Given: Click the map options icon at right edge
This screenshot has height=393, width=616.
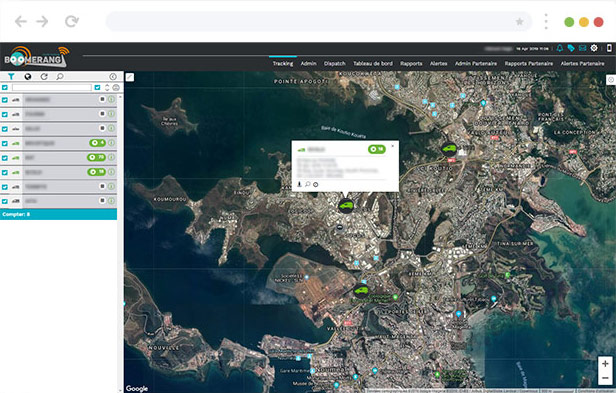Looking at the screenshot, I should click(611, 80).
